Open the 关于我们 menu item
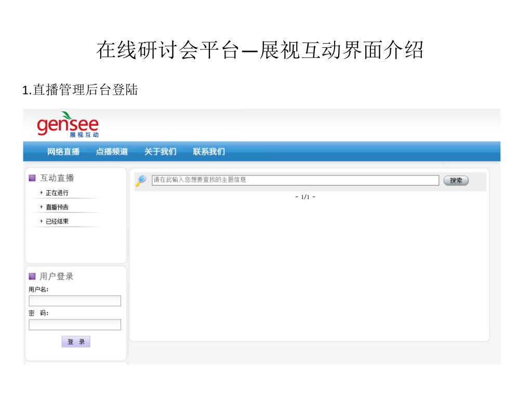The height and width of the screenshot is (399, 532). tap(161, 151)
